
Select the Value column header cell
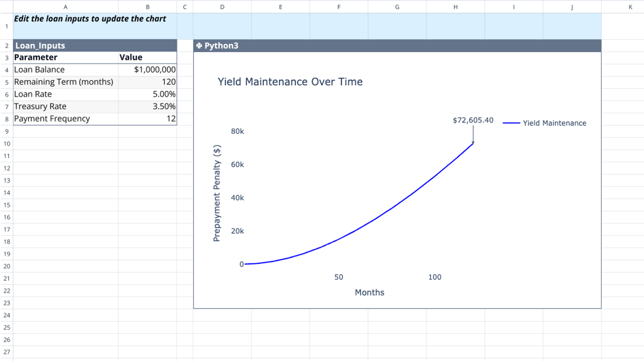click(147, 57)
